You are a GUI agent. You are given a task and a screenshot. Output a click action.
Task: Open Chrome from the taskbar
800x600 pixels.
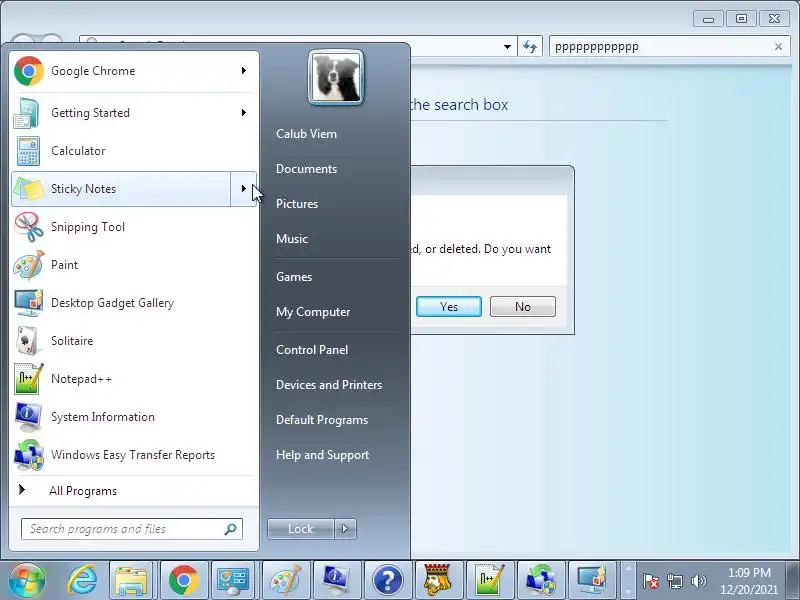(x=184, y=580)
